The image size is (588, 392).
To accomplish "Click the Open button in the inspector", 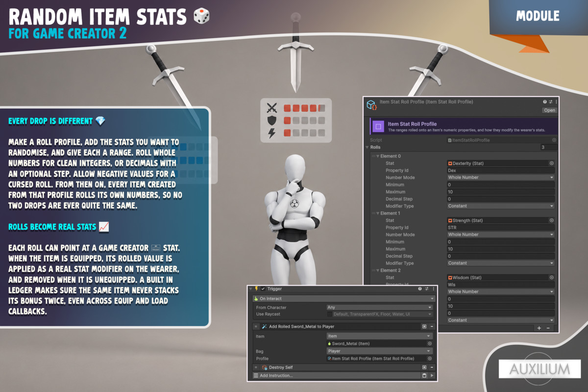I will pos(549,110).
